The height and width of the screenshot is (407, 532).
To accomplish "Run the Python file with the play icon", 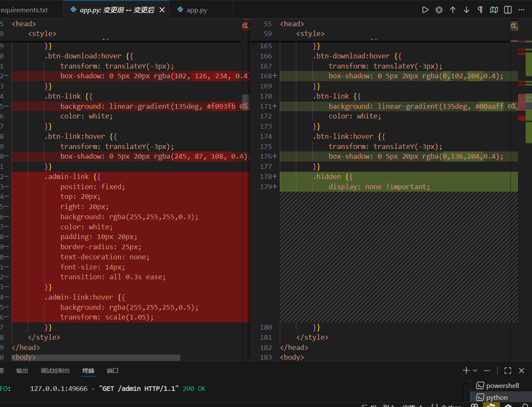I will point(425,10).
